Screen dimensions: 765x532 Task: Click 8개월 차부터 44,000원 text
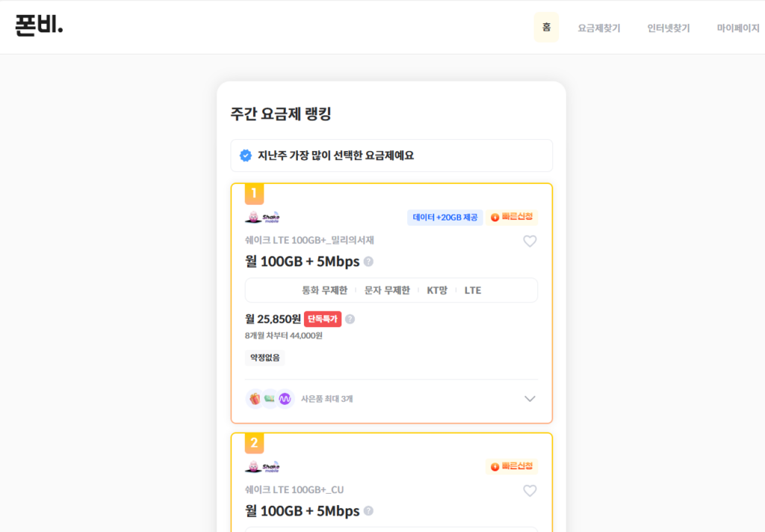[283, 335]
